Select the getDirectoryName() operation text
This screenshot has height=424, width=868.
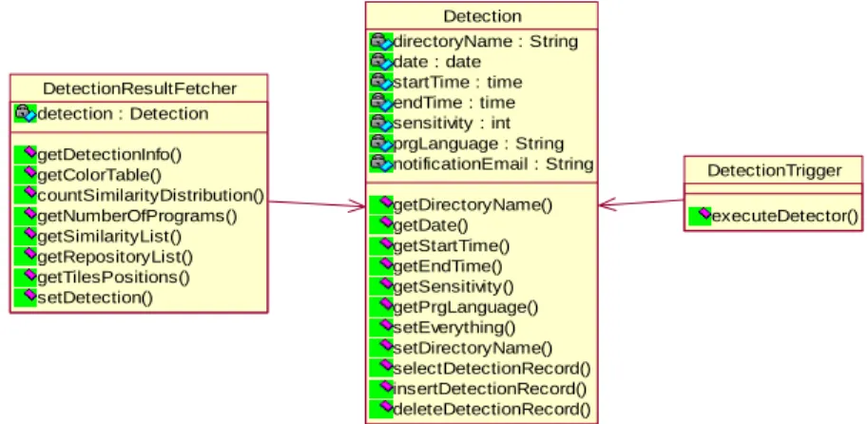[x=473, y=205]
